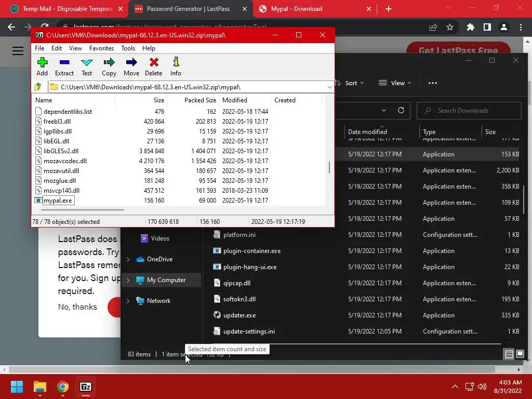This screenshot has width=532, height=399.
Task: Click the Test archive icon in 7-Zip
Action: (87, 62)
